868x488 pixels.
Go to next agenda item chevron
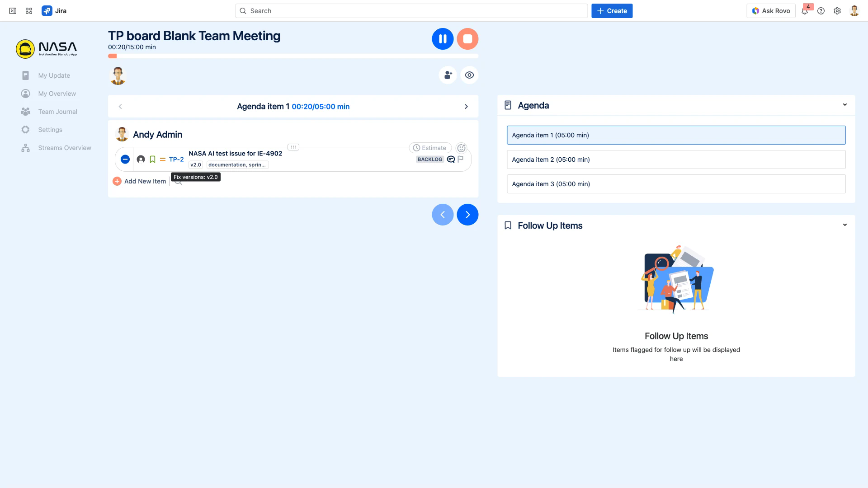click(x=466, y=107)
